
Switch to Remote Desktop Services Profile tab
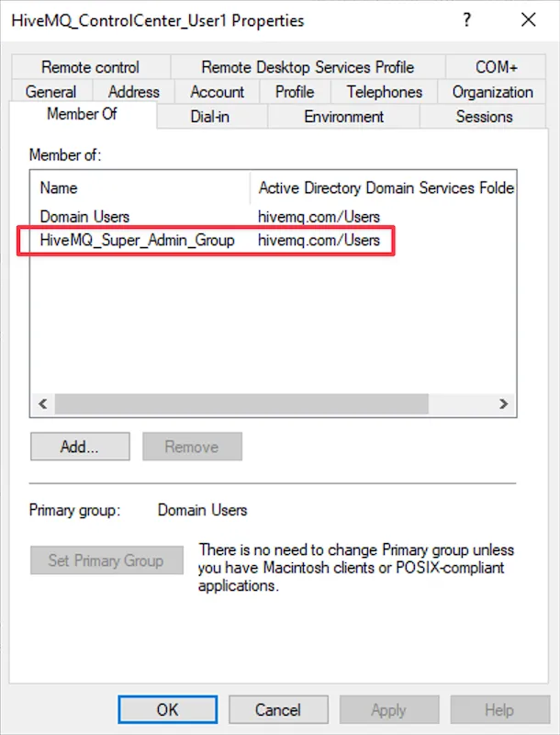click(x=308, y=67)
